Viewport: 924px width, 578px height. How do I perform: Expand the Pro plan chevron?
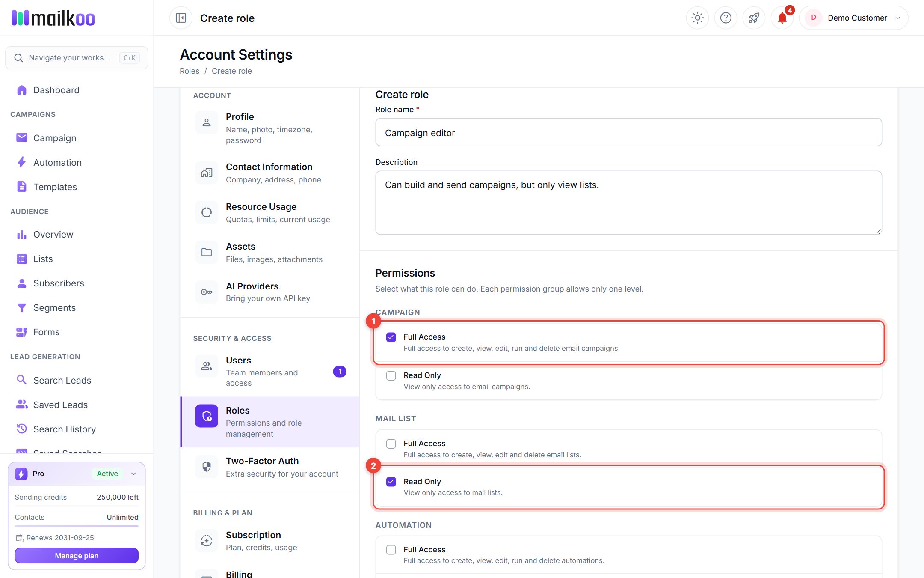pos(133,474)
